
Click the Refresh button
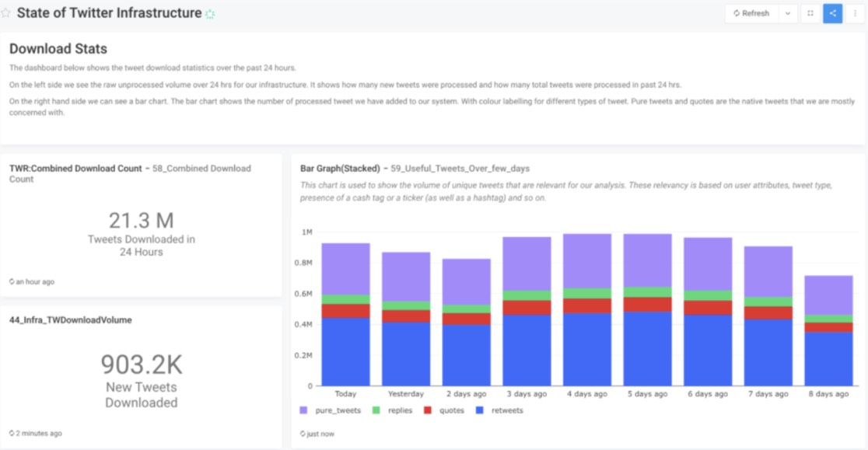[x=751, y=13]
